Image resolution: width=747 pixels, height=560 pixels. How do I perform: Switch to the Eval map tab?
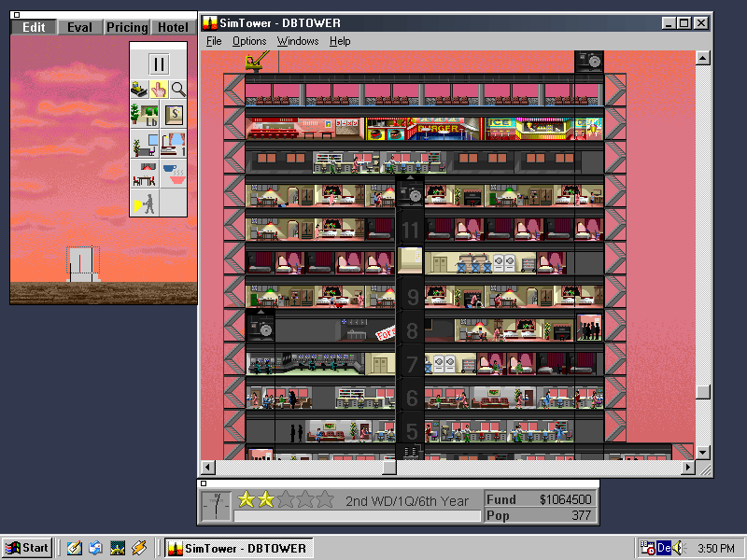tap(79, 27)
